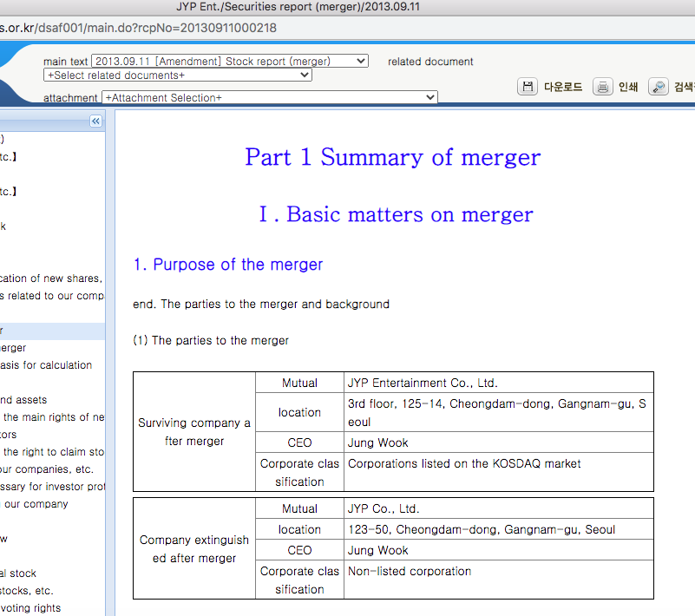Open the main text document dropdown
The height and width of the screenshot is (616, 695).
point(230,61)
